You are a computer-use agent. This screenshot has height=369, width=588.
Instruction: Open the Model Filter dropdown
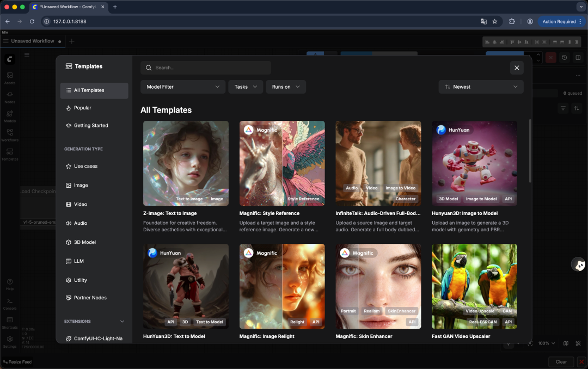(x=182, y=87)
